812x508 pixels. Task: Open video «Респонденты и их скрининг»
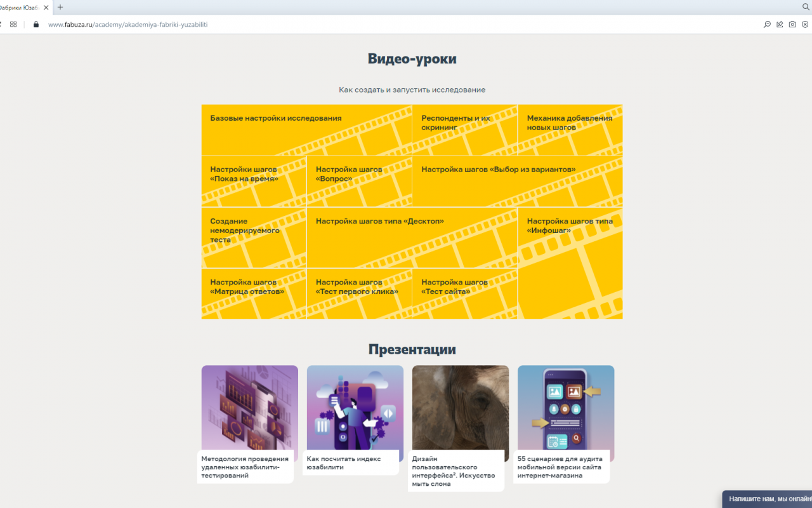(465, 130)
